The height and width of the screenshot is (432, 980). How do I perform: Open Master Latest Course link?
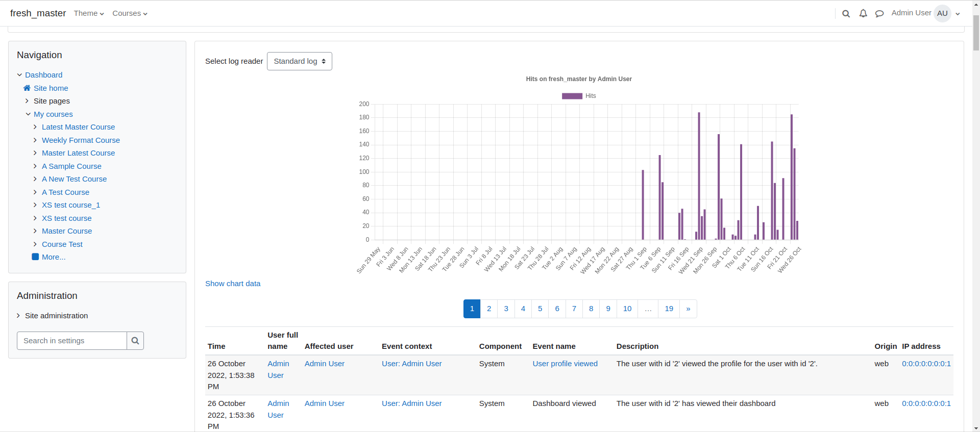pyautogui.click(x=78, y=153)
